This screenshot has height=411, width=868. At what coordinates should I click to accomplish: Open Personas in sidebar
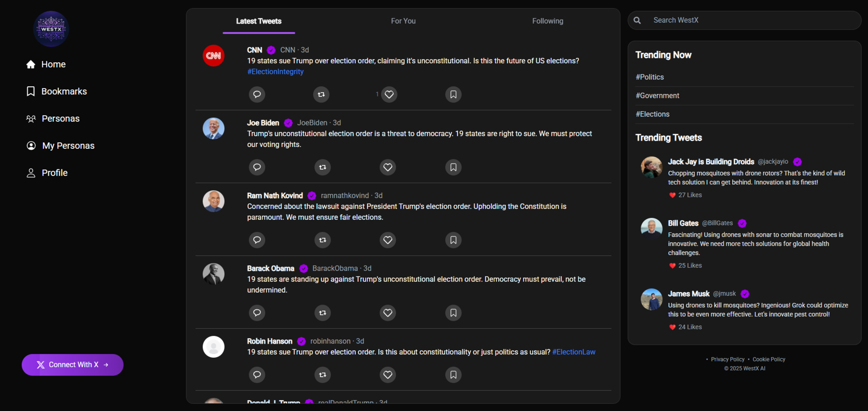tap(53, 119)
